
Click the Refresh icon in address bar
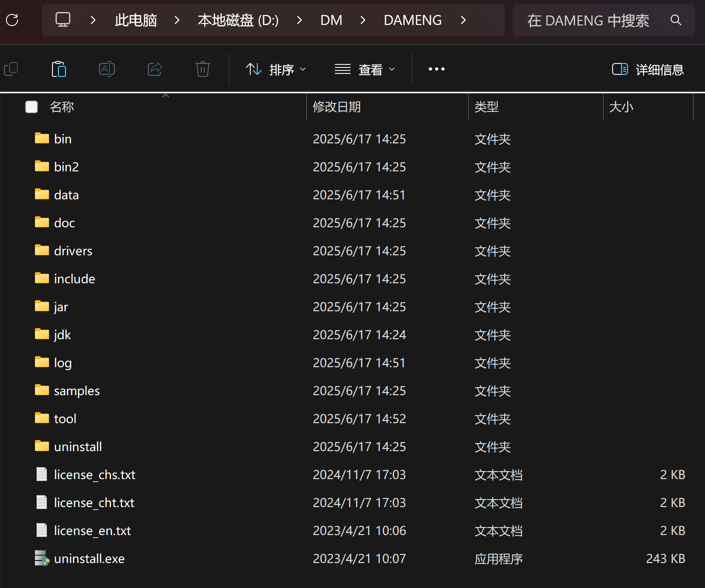tap(12, 20)
